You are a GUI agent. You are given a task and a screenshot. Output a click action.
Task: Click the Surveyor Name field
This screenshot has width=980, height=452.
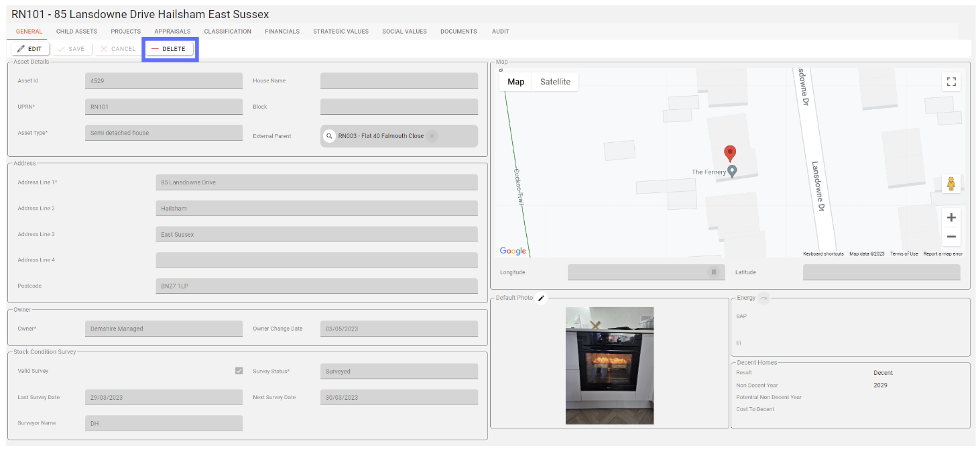pyautogui.click(x=164, y=423)
